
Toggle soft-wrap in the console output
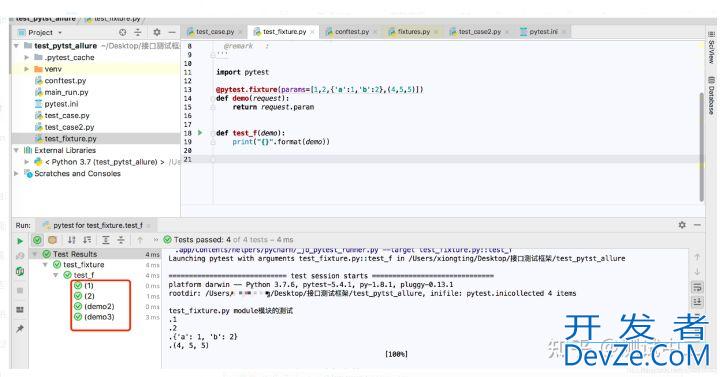pyautogui.click(x=697, y=288)
